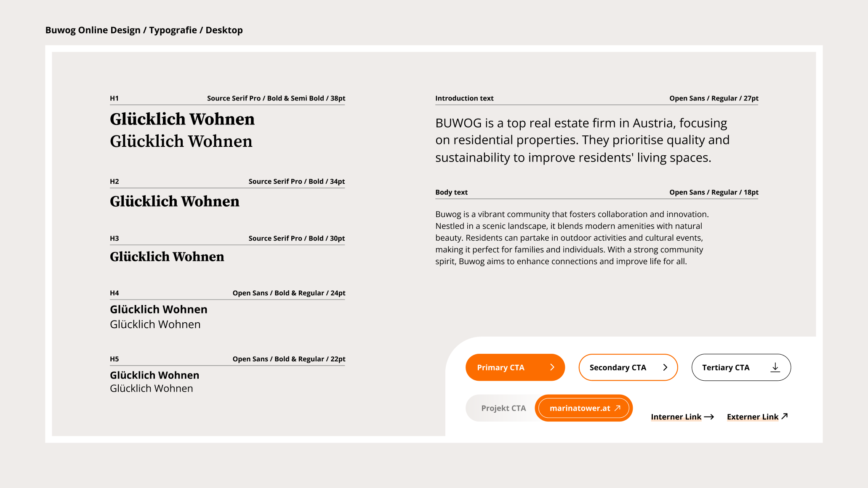This screenshot has height=488, width=868.
Task: Click the Projekt CTA grey label
Action: coord(503,408)
